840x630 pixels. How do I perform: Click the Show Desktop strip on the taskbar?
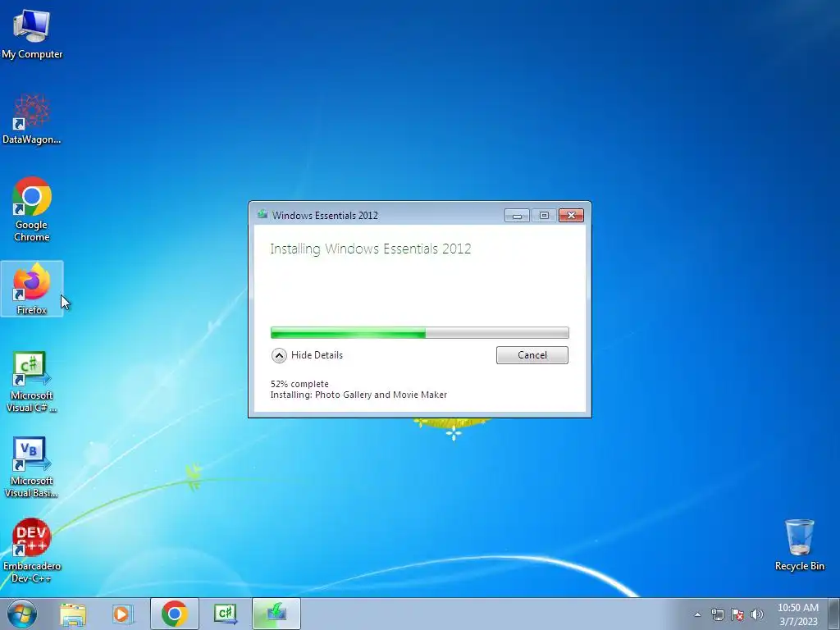pos(834,614)
